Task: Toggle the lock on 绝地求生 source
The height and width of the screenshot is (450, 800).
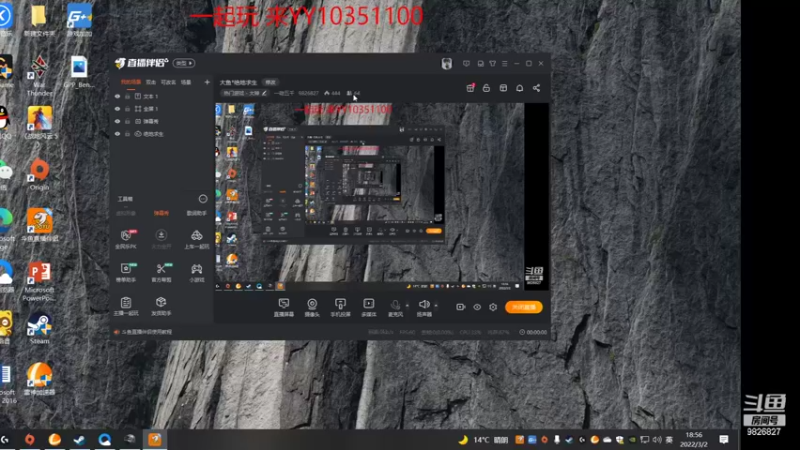Action: (128, 134)
